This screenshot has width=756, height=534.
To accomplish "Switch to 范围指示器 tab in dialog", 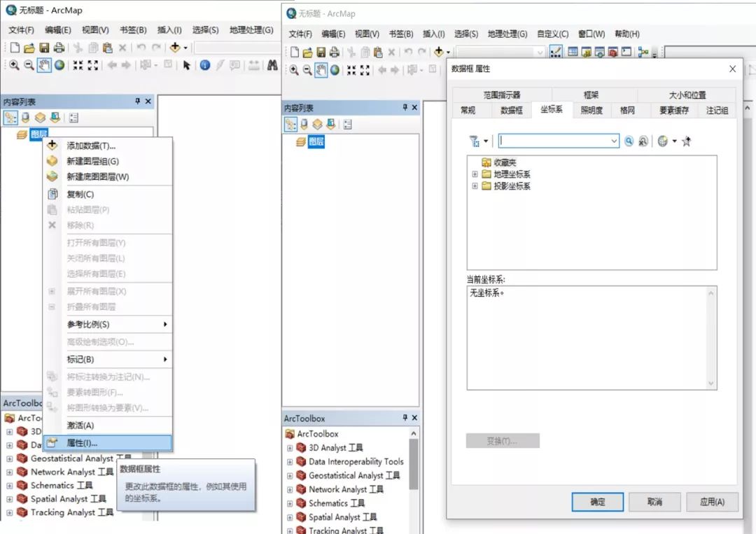I will [x=502, y=95].
